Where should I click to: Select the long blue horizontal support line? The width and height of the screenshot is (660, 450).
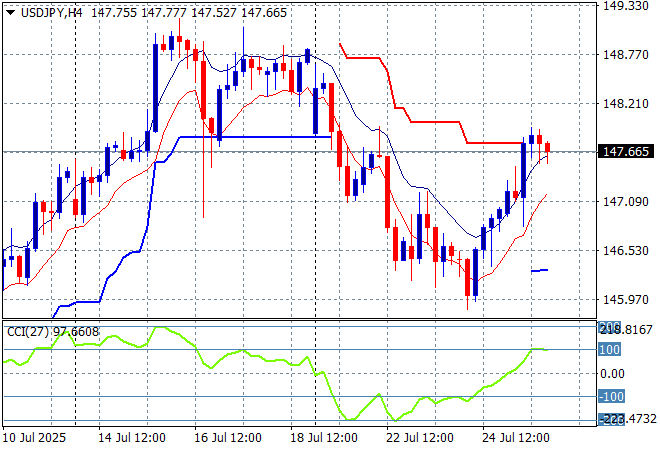tap(255, 137)
